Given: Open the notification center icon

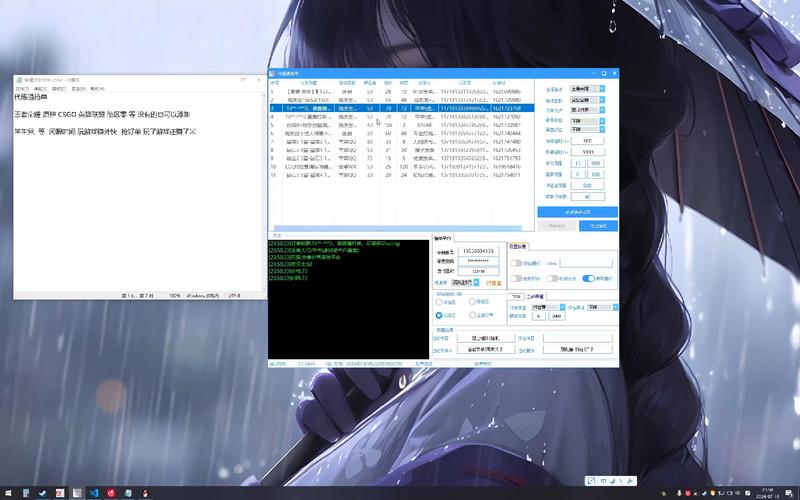Looking at the screenshot, I should click(789, 493).
